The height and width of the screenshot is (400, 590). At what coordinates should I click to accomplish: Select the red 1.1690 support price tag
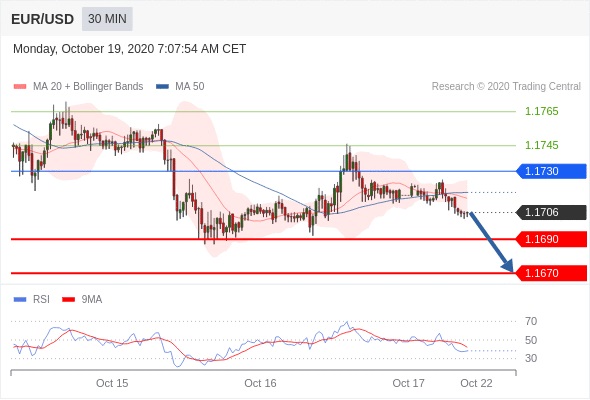551,239
